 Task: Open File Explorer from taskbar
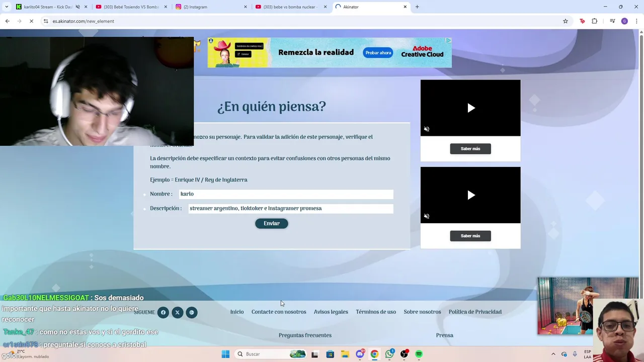coord(345,354)
